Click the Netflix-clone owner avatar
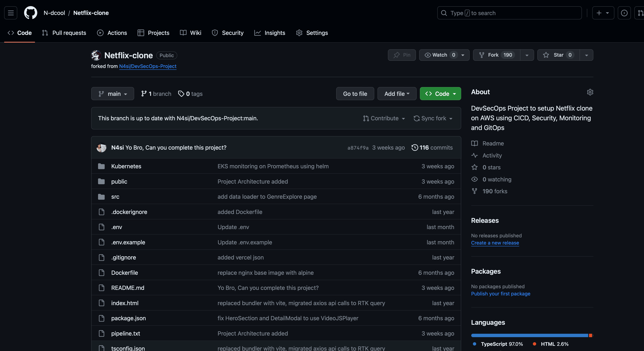 tap(96, 55)
